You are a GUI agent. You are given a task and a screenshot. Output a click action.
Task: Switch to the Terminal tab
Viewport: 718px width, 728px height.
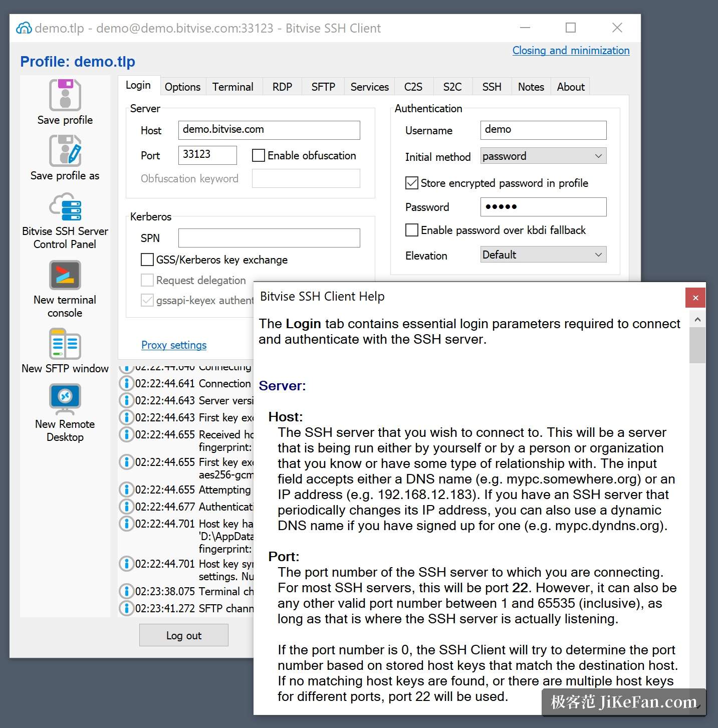(x=232, y=87)
